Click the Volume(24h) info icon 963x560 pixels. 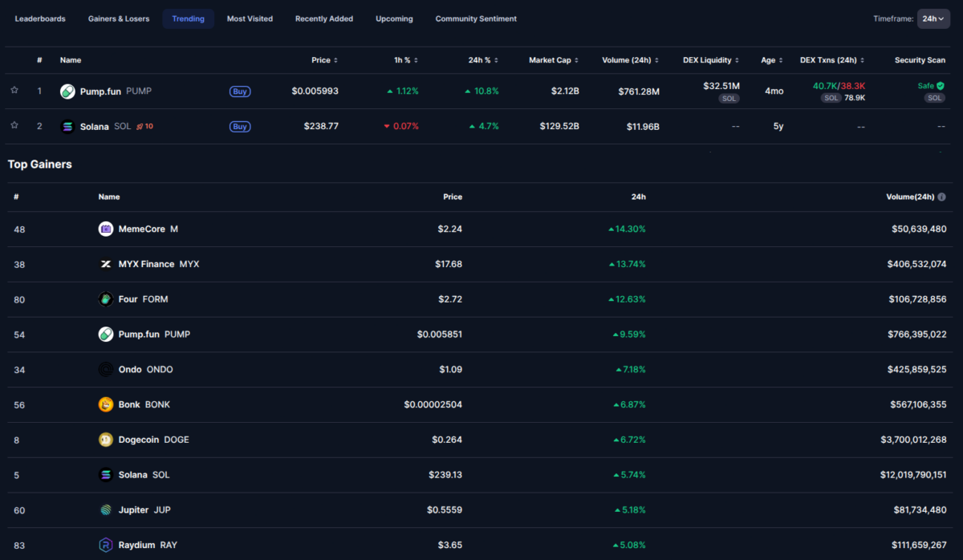pyautogui.click(x=942, y=197)
